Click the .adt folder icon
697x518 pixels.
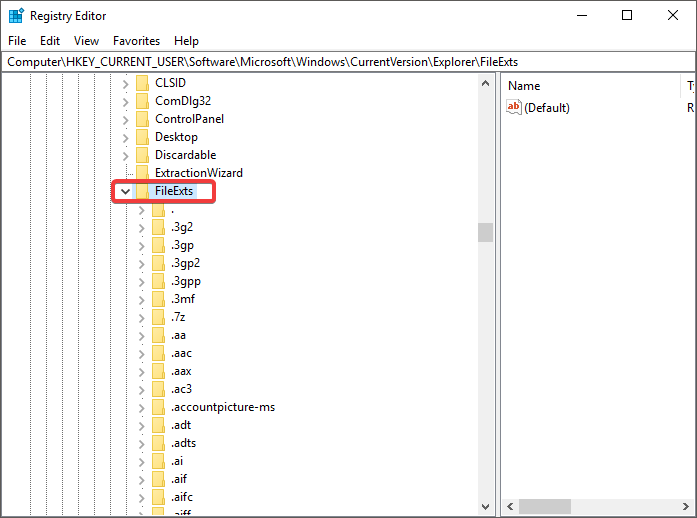[158, 425]
